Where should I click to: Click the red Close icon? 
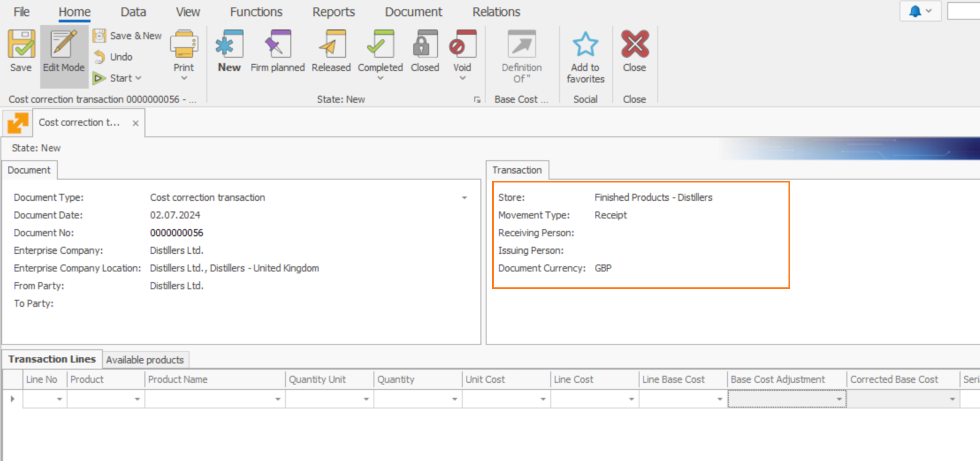coord(635,45)
